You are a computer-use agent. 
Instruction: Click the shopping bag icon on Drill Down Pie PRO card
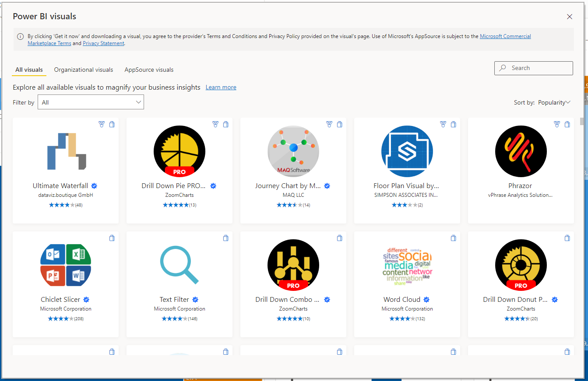pyautogui.click(x=226, y=124)
